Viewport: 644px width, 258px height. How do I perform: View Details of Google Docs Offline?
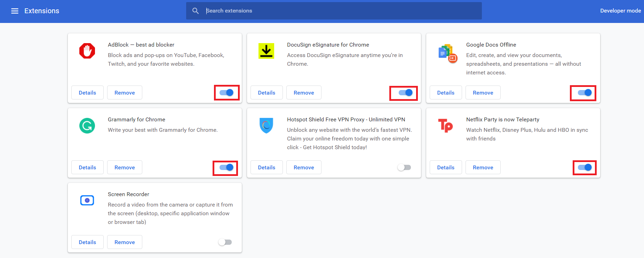pos(446,92)
